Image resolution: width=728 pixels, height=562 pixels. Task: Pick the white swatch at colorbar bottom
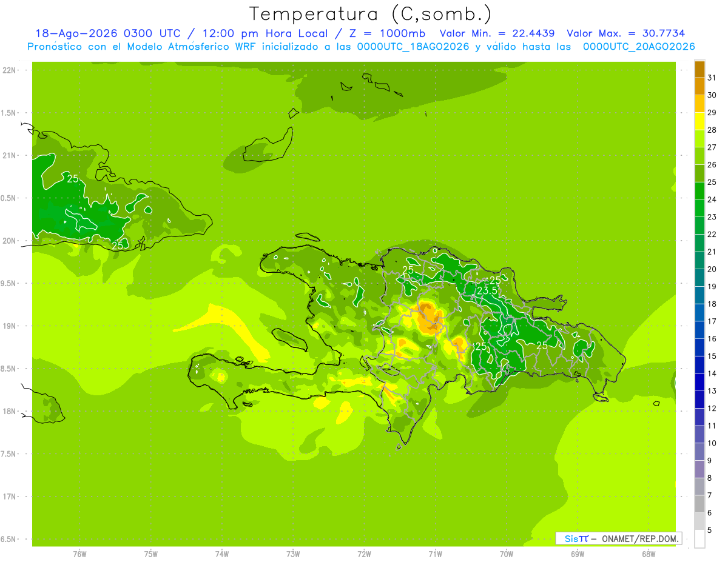tap(699, 539)
